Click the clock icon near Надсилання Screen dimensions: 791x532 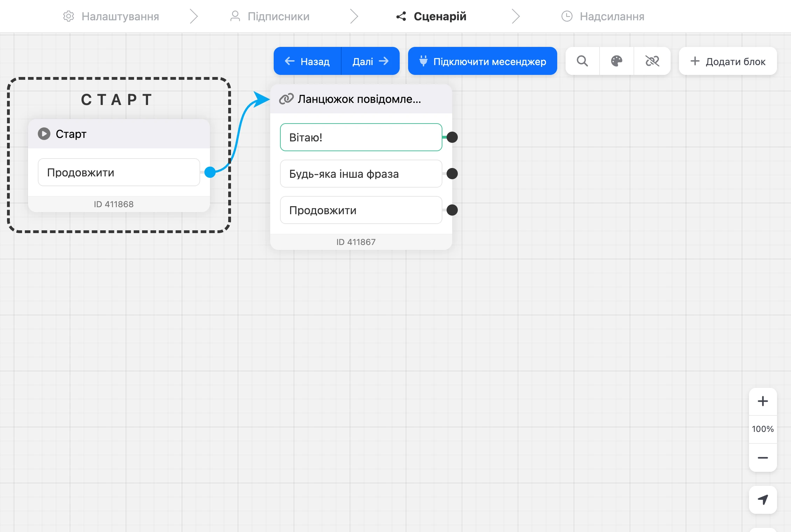[x=567, y=16]
